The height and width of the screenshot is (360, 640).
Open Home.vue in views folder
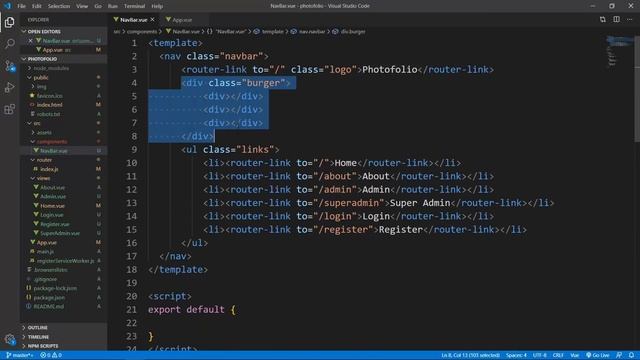tap(52, 206)
